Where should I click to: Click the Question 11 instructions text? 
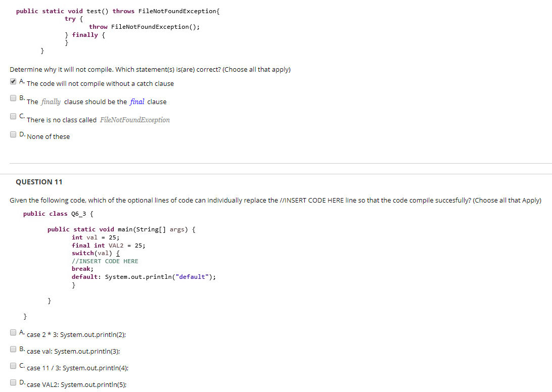point(202,200)
